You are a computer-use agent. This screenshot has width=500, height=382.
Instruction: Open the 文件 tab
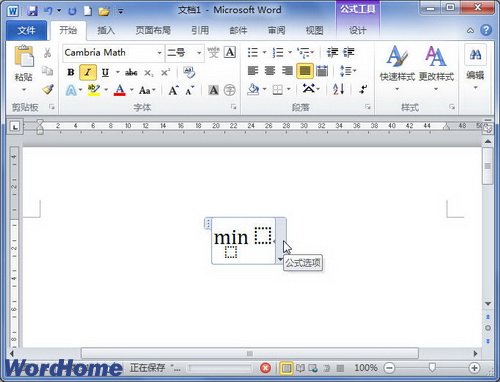click(x=27, y=31)
